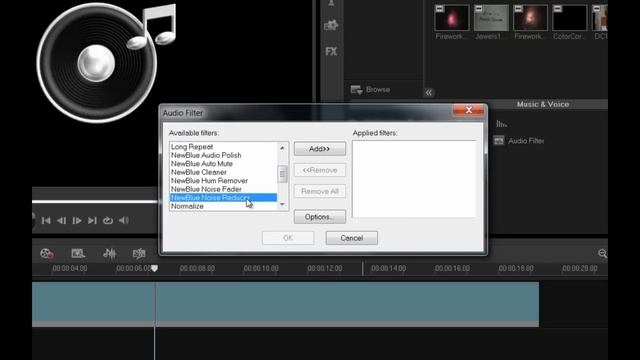640x360 pixels.
Task: Click the Add>> button
Action: [x=320, y=149]
